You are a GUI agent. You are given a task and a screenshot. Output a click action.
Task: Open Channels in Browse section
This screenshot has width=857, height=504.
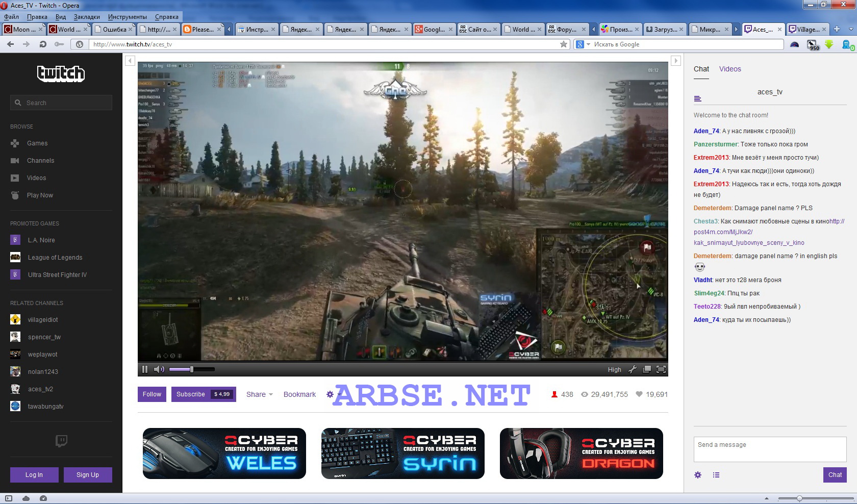point(40,161)
